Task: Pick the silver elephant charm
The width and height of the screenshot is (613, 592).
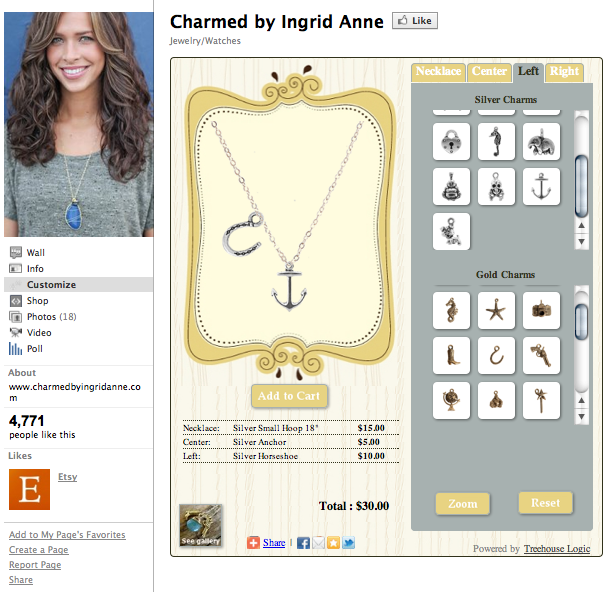Action: pos(541,142)
